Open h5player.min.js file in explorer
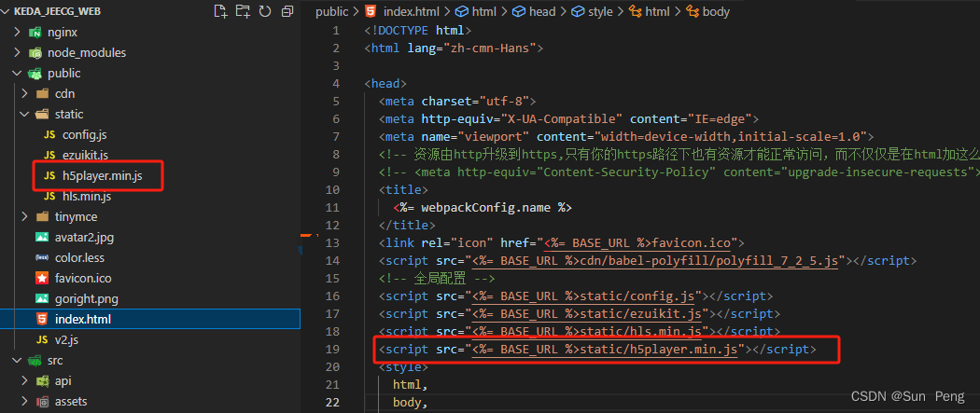 tap(103, 176)
